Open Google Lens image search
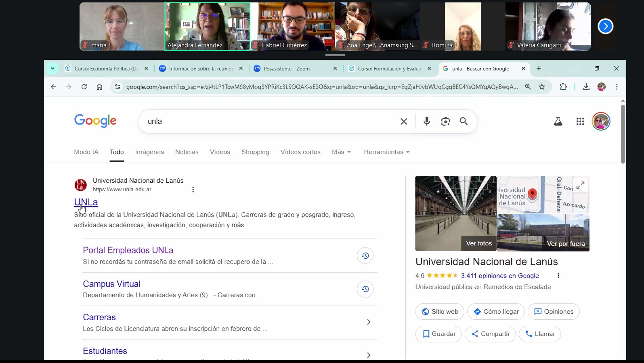The image size is (644, 363). pyautogui.click(x=445, y=121)
